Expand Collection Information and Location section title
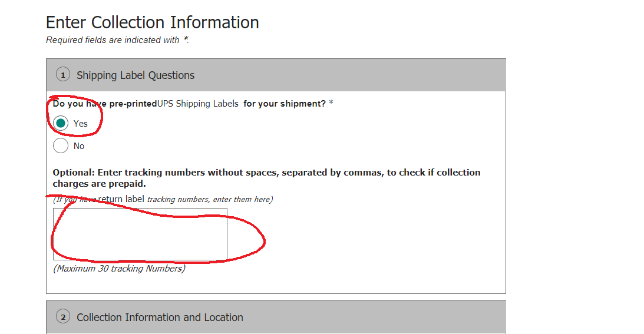644x334 pixels. [x=160, y=317]
